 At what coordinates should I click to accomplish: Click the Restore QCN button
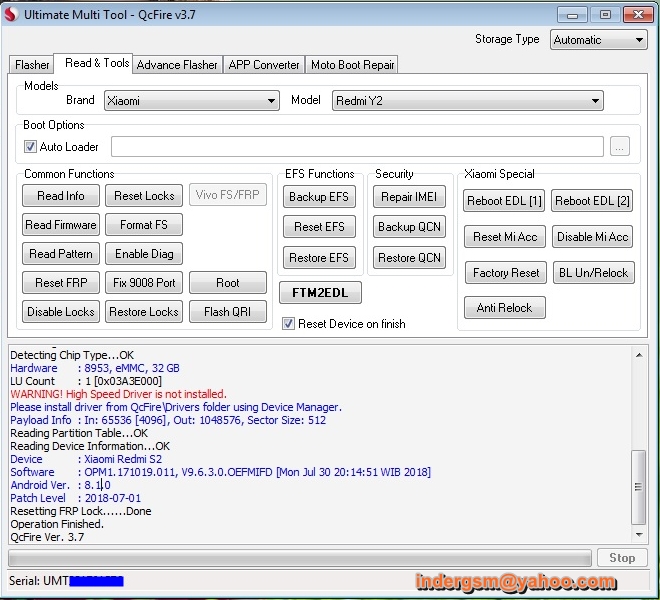point(409,258)
